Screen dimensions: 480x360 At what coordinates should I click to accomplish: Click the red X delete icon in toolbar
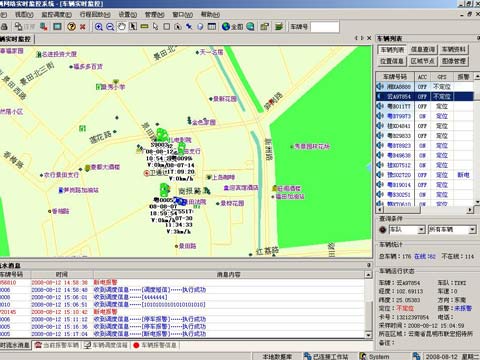coord(83,27)
